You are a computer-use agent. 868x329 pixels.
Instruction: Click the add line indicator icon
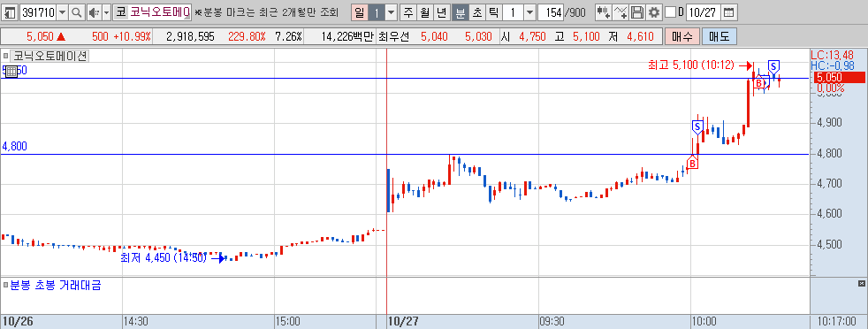[x=621, y=11]
